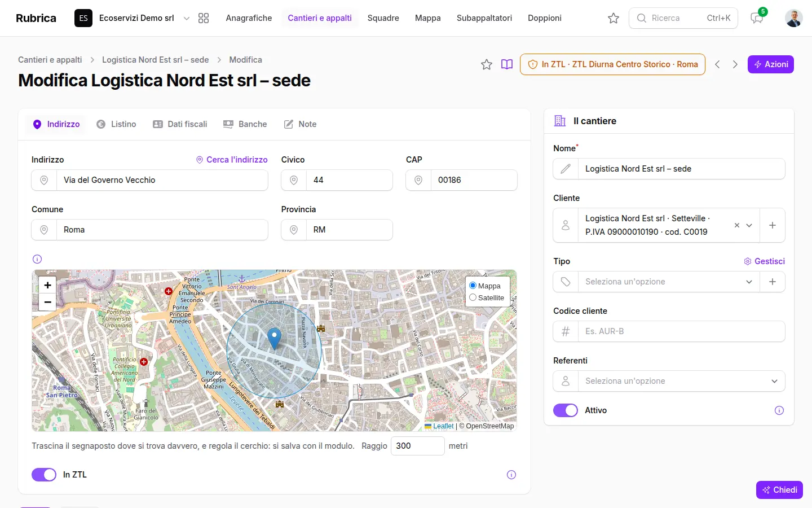
Task: Click the Gestisci link near Tipo
Action: point(765,261)
